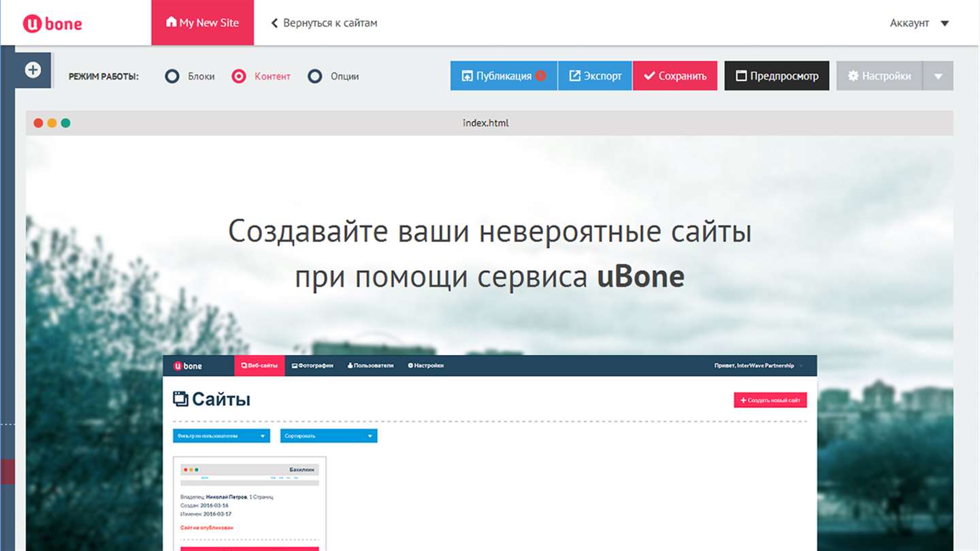Click the preview Фотографии tab

312,365
